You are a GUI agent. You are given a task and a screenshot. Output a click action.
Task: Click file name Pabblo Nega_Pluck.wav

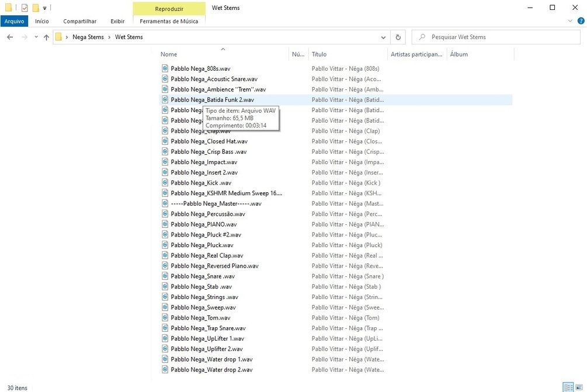coord(202,245)
